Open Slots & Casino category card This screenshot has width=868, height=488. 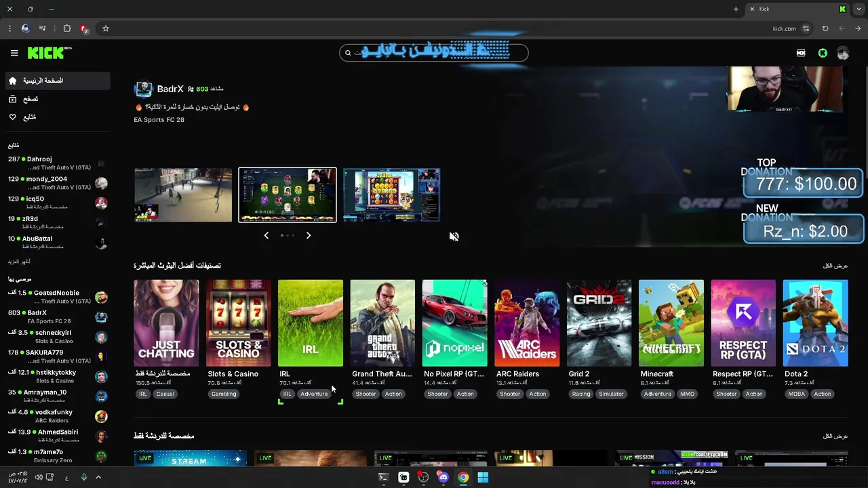238,323
